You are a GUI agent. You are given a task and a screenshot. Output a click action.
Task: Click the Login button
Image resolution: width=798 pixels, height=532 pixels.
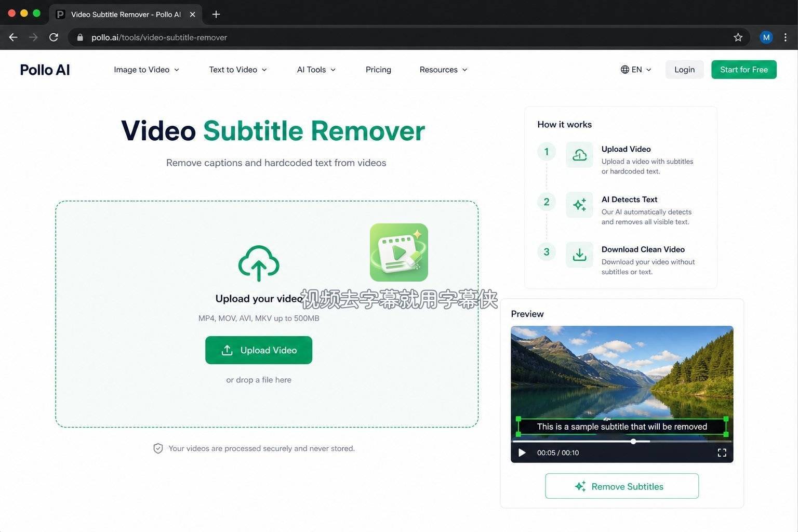click(684, 70)
